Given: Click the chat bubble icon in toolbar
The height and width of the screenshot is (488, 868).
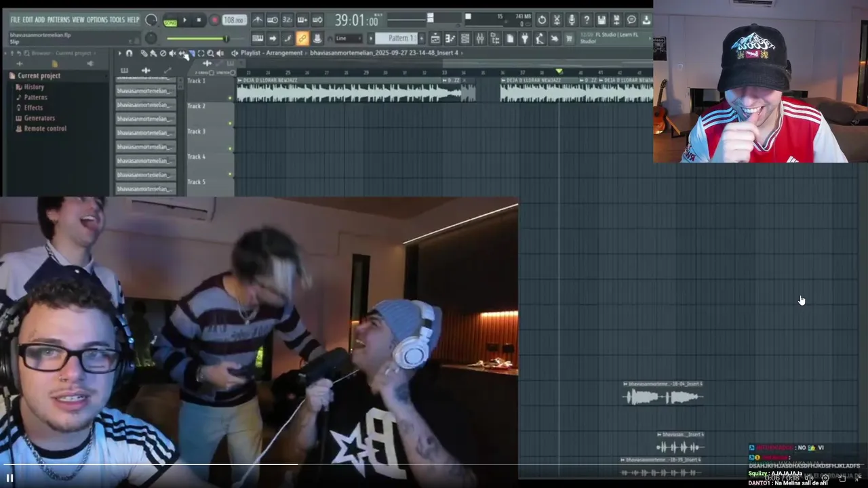Looking at the screenshot, I should [x=631, y=20].
